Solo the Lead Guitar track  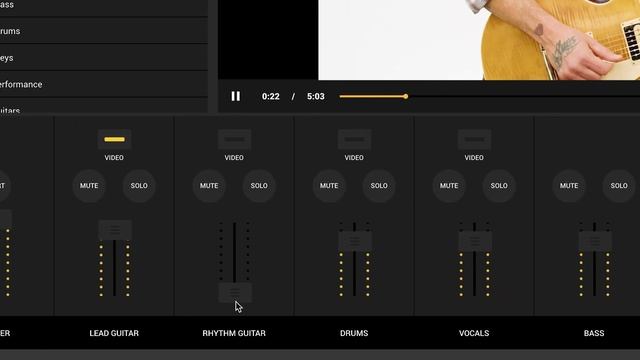point(139,186)
